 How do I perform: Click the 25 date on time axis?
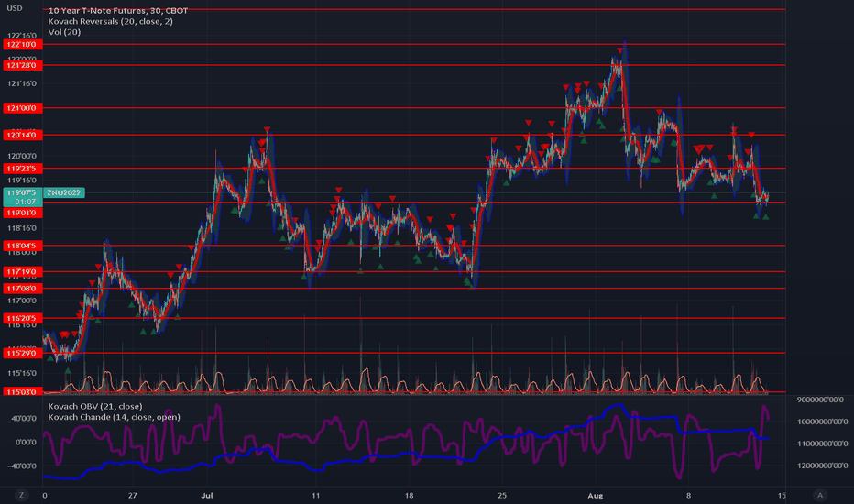click(501, 495)
